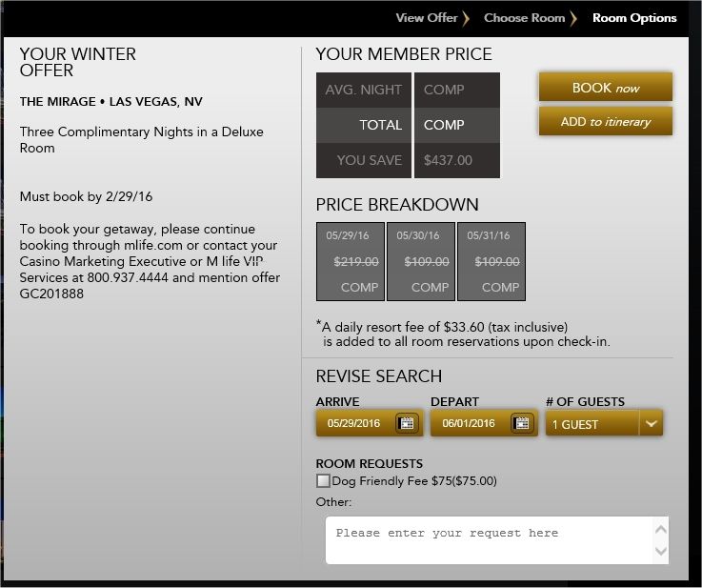Image resolution: width=702 pixels, height=588 pixels.
Task: Select the 05/29/16 price breakdown cell
Action: [351, 261]
